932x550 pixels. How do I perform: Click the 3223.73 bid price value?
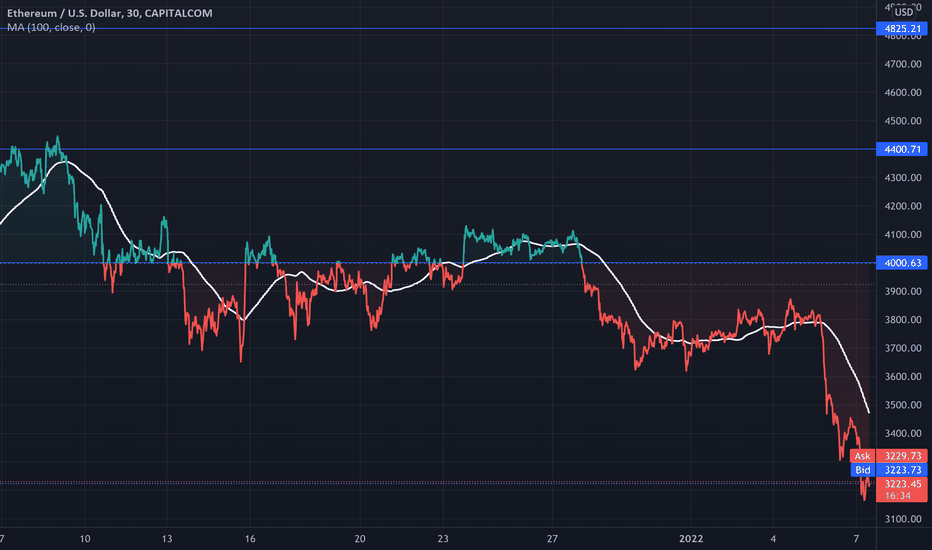point(902,470)
